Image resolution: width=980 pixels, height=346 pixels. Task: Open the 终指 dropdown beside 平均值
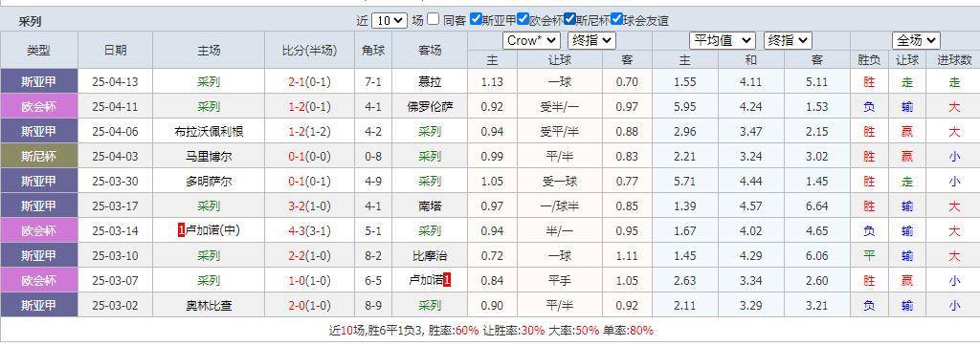pyautogui.click(x=788, y=41)
